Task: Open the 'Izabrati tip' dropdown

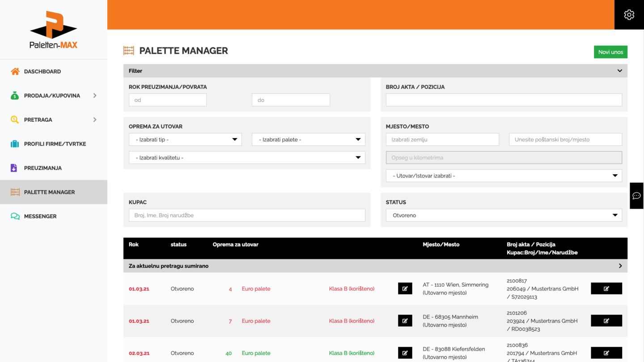Action: (185, 139)
